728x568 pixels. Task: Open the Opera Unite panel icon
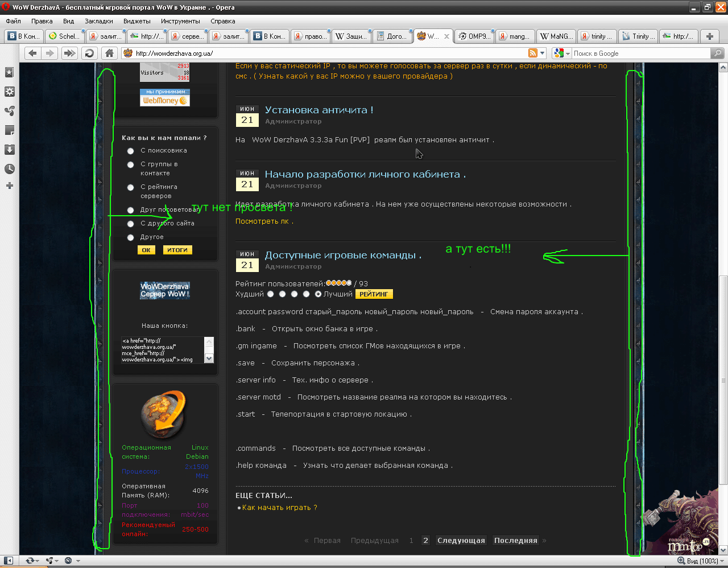(9, 111)
